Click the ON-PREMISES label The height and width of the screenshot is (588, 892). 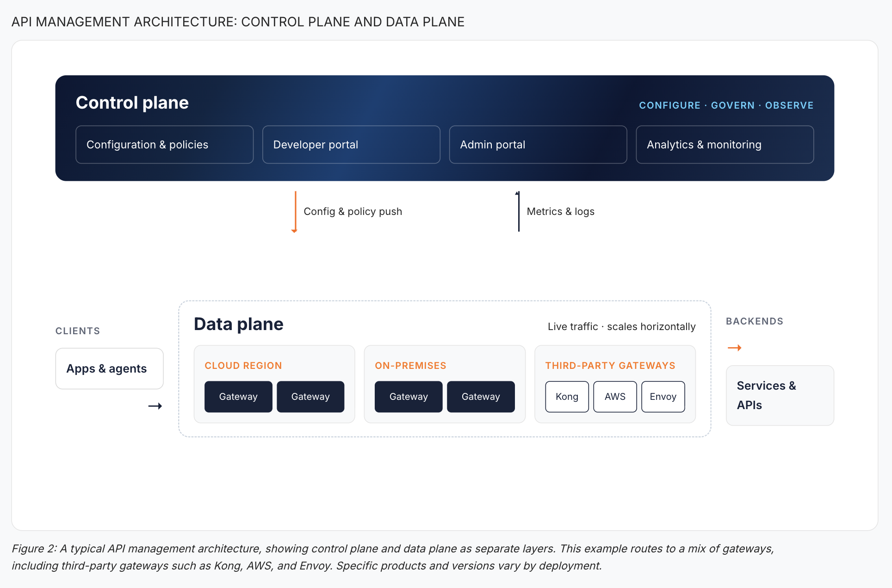(410, 366)
